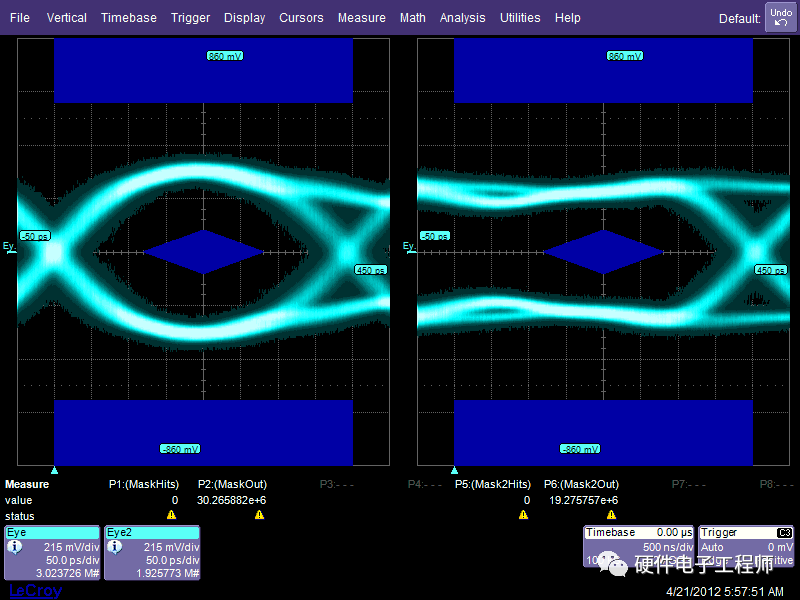Open the Vertical menu
The width and height of the screenshot is (800, 600).
click(x=67, y=18)
